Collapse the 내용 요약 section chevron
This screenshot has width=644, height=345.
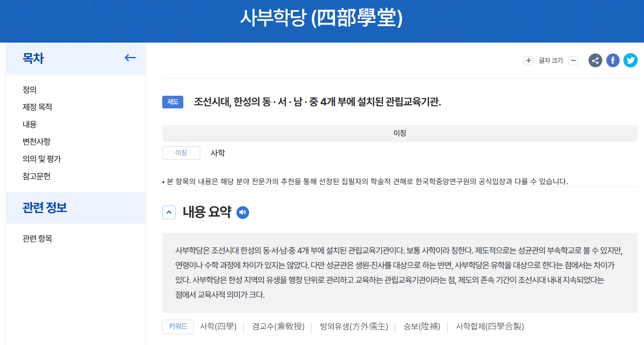(x=169, y=212)
